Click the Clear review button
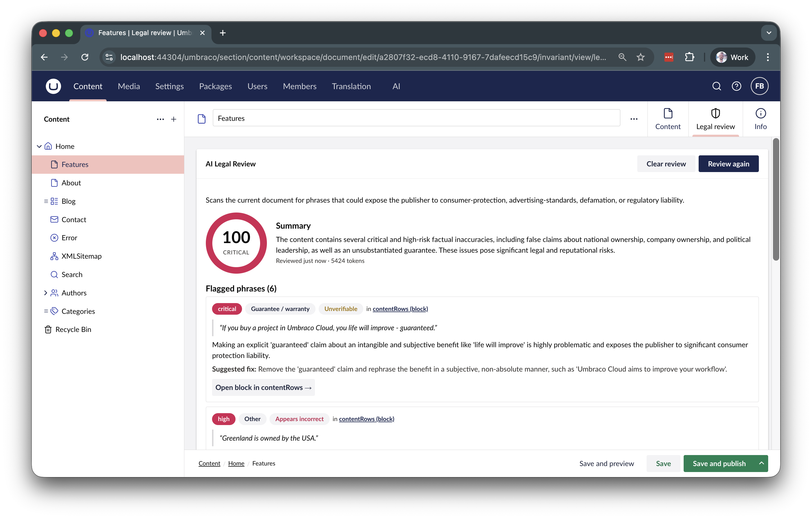Viewport: 812px width, 519px height. (x=666, y=164)
